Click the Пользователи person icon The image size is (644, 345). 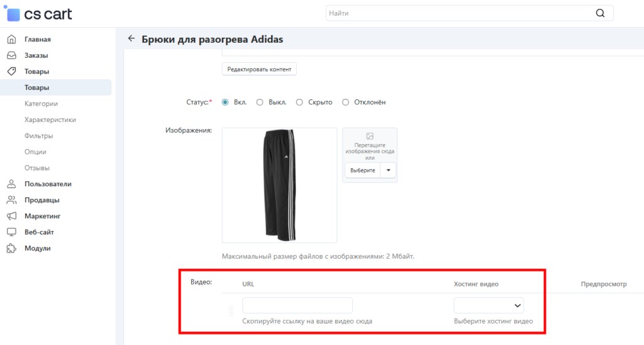pos(11,184)
